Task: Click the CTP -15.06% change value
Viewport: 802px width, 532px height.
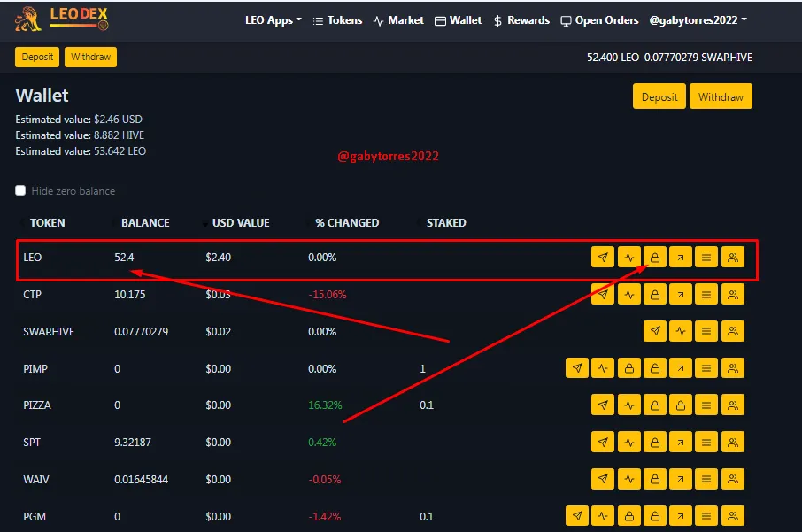Action: 328,294
